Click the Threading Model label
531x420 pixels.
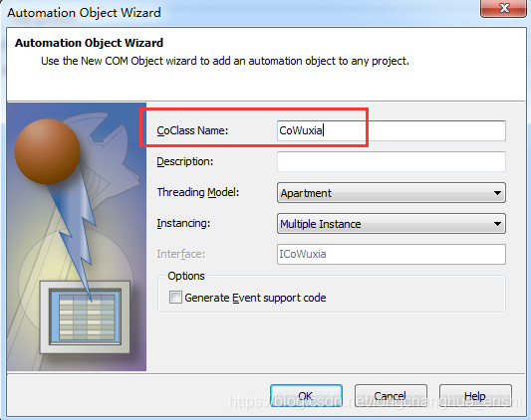[198, 192]
